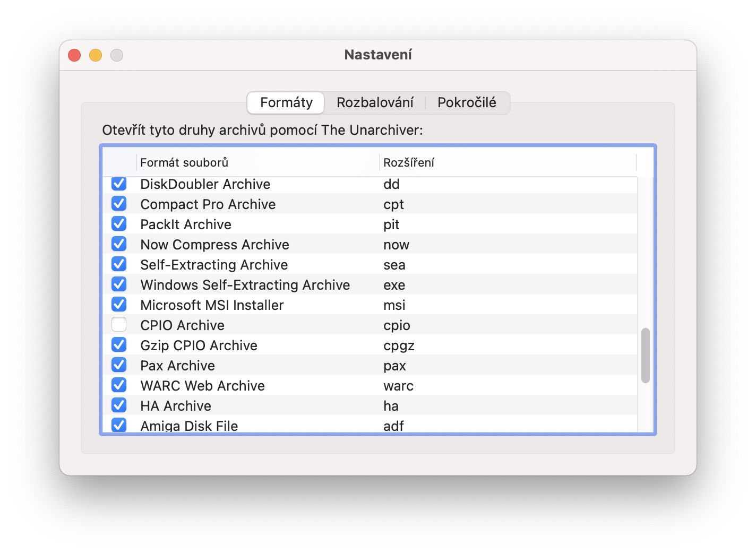The width and height of the screenshot is (756, 554).
Task: Uncheck Now Compress Archive checkbox
Action: click(119, 244)
